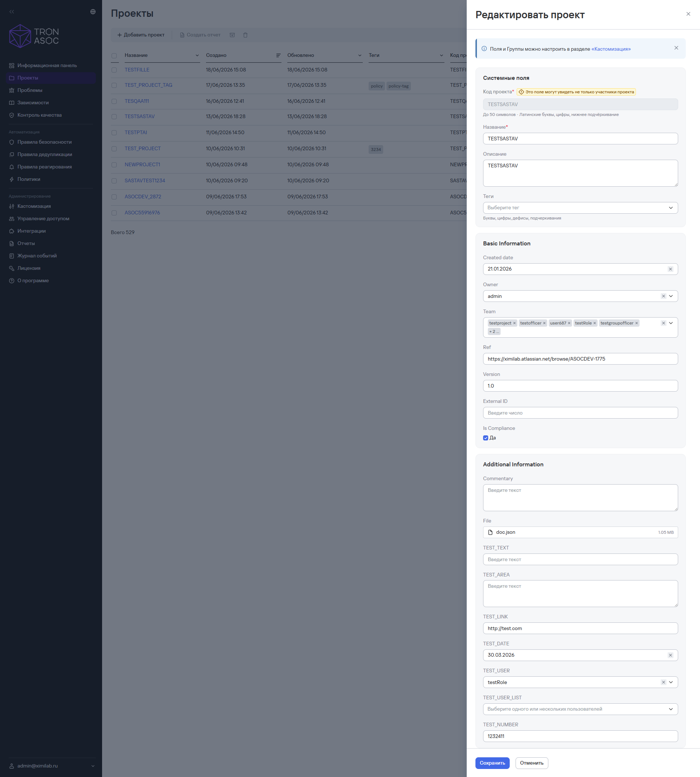This screenshot has width=700, height=777.
Task: Clear the Created date value
Action: point(670,269)
